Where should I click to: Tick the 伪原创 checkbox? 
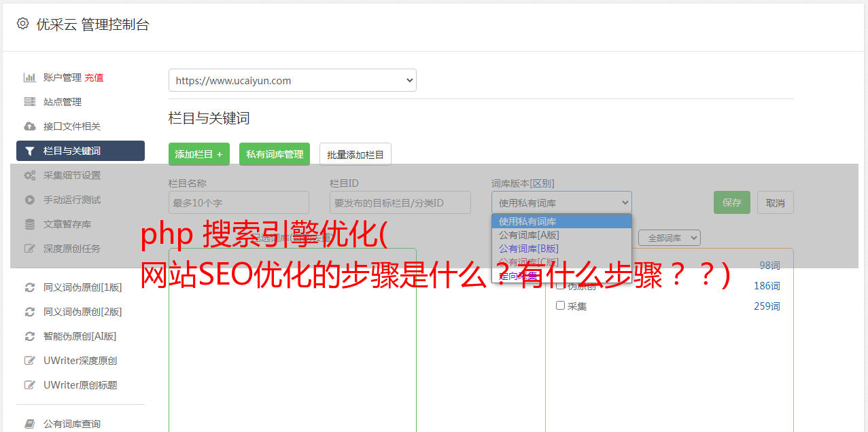(561, 285)
